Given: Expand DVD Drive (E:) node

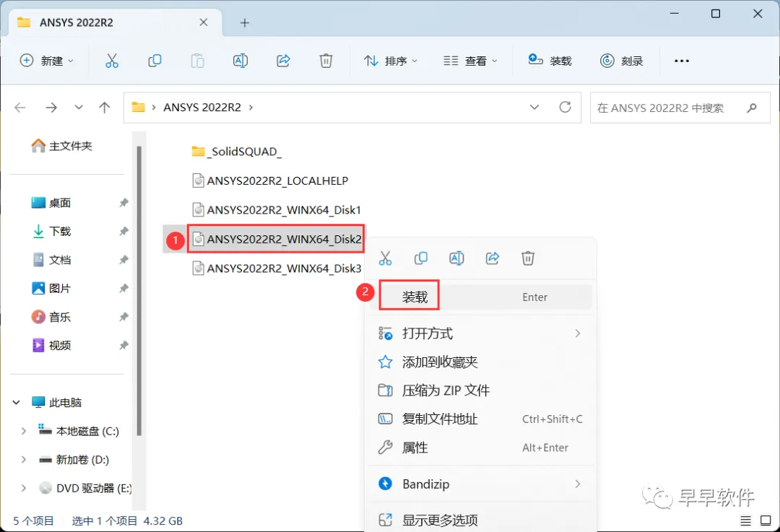Looking at the screenshot, I should coord(23,488).
